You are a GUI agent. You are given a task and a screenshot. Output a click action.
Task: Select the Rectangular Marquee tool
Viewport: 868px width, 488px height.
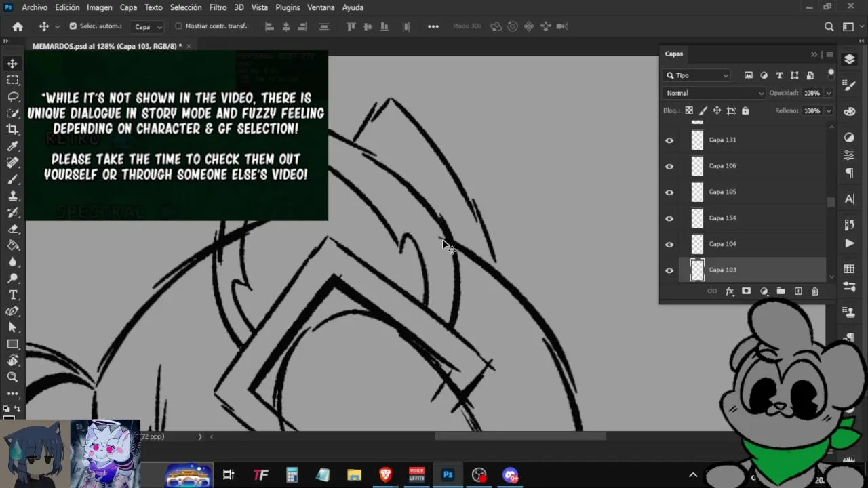[x=13, y=80]
